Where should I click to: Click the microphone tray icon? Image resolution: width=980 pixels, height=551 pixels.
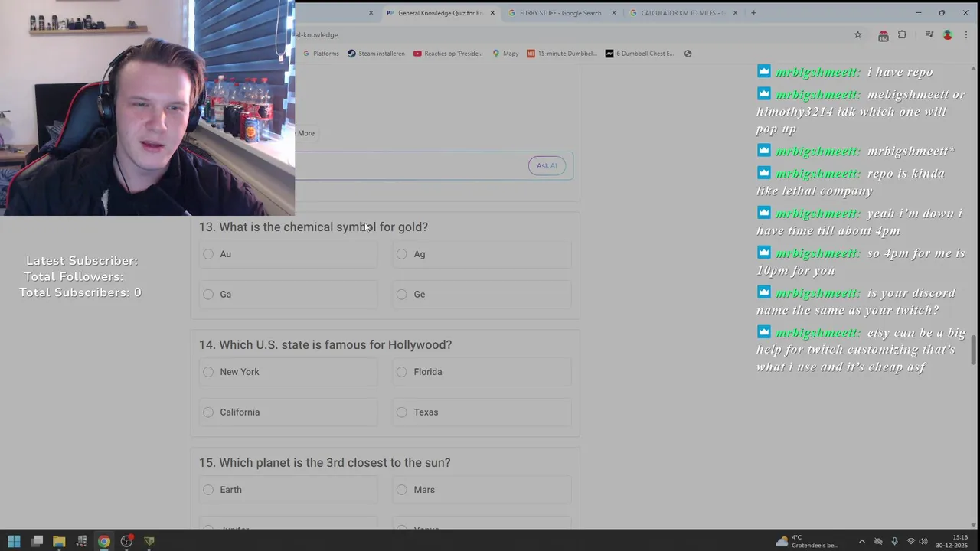[894, 541]
